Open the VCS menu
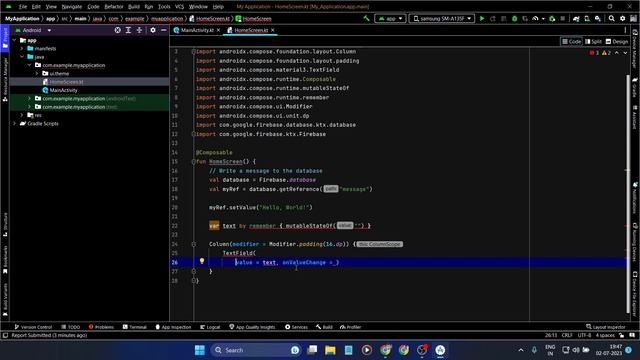The width and height of the screenshot is (640, 360). 179,7
